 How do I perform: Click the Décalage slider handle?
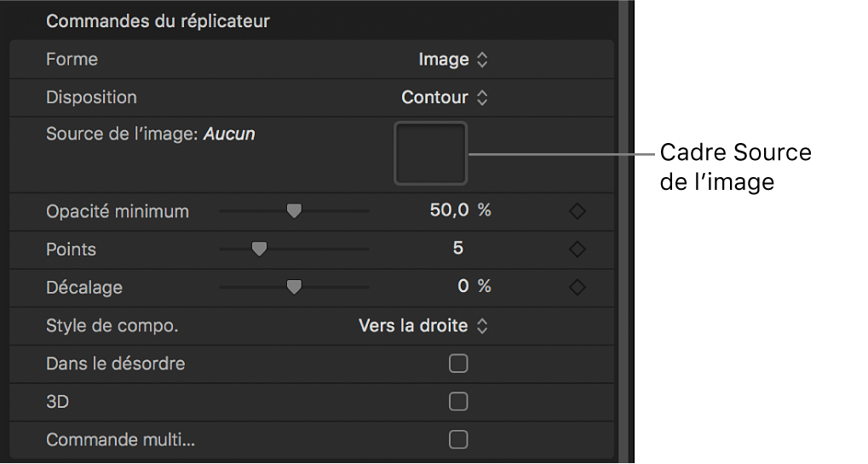pos(294,287)
